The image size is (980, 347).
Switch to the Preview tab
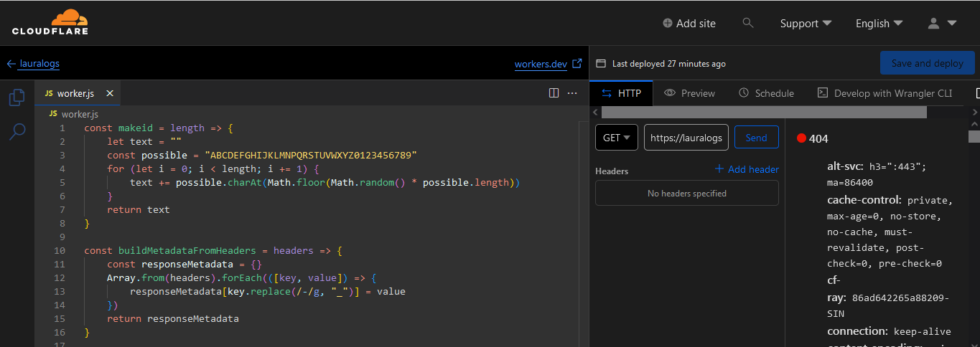[690, 93]
